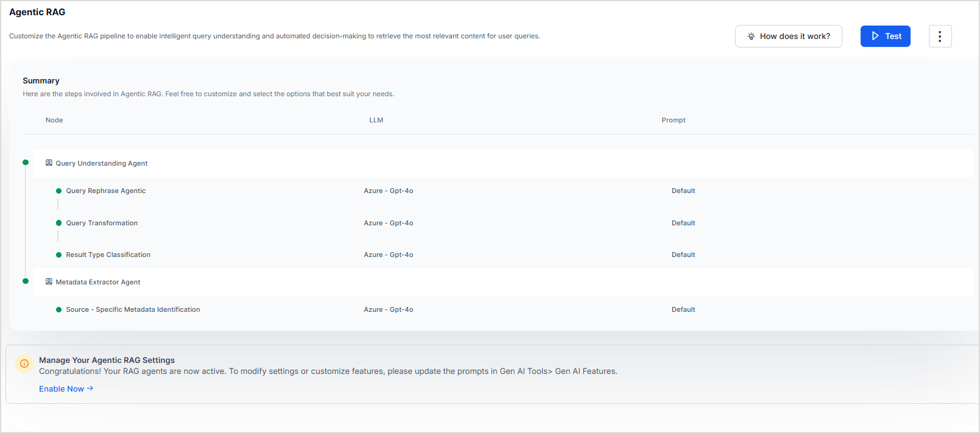This screenshot has height=433, width=980.
Task: Click the Query Understanding Agent icon
Action: (49, 163)
